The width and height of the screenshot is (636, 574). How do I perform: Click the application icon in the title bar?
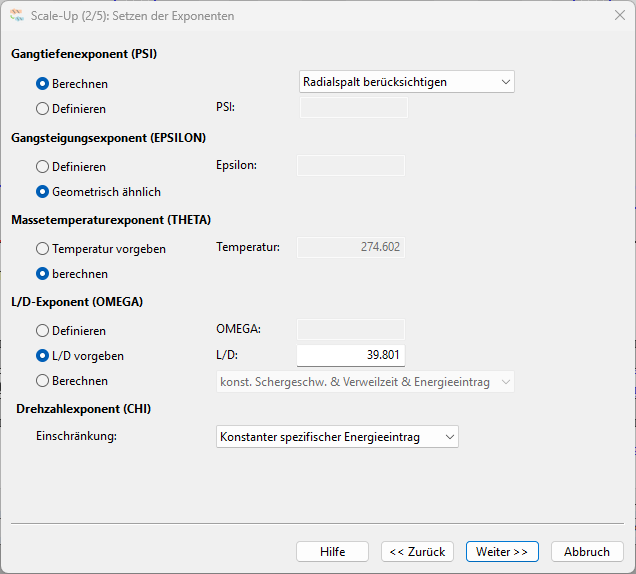click(17, 15)
